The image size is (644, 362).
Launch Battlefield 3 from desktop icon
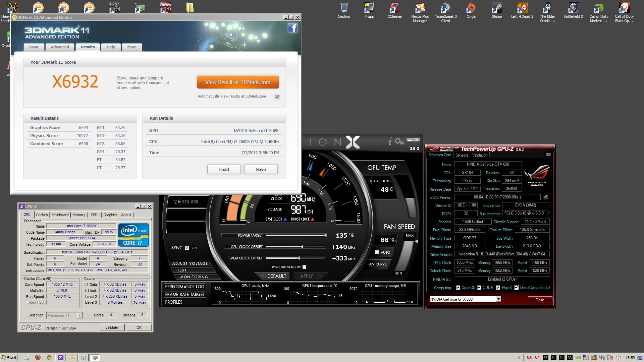click(573, 10)
